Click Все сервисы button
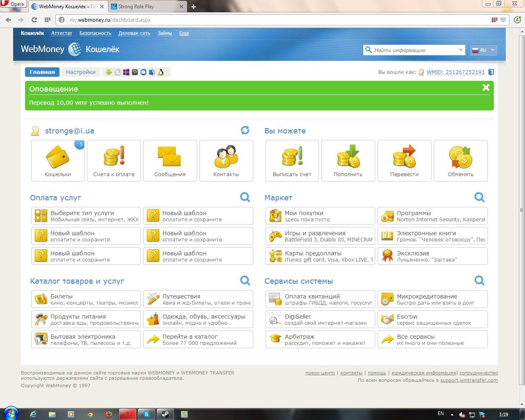This screenshot has height=420, width=525. click(x=433, y=340)
